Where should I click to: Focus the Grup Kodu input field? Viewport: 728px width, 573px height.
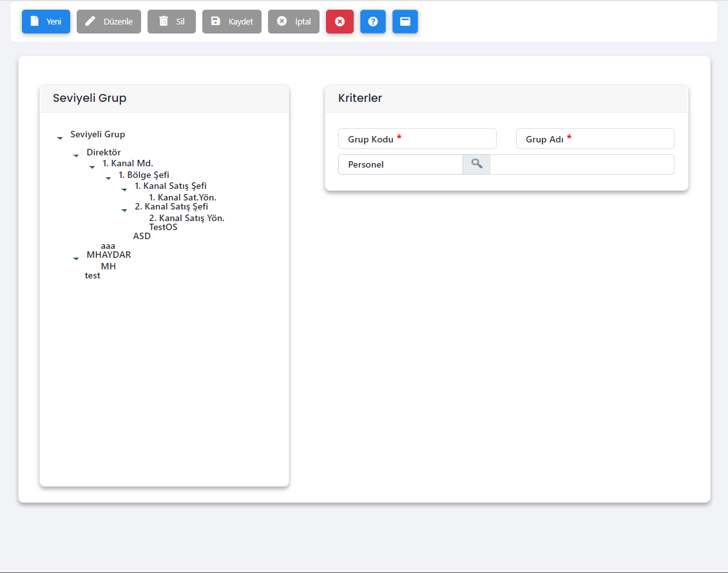(x=417, y=139)
